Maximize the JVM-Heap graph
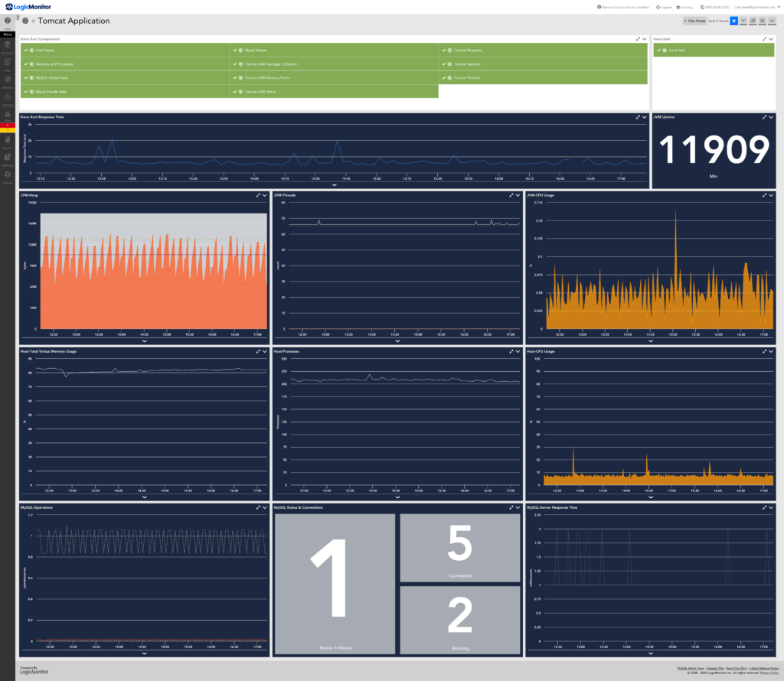 [259, 195]
